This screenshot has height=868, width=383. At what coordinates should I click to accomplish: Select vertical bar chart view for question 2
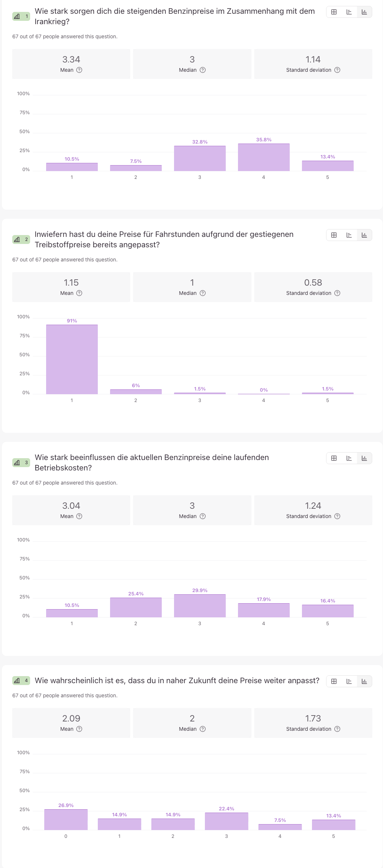click(364, 235)
